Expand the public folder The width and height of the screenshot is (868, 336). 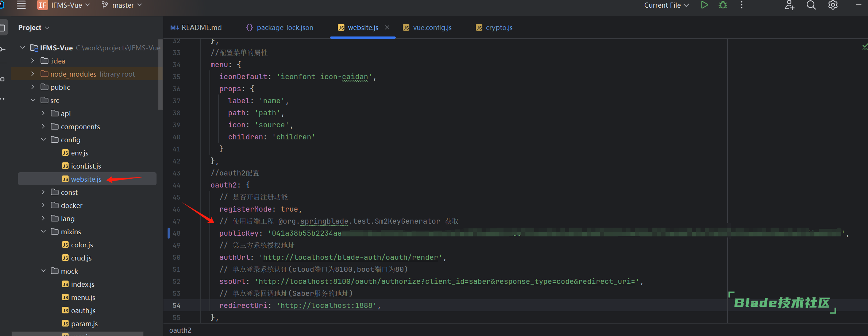[33, 87]
